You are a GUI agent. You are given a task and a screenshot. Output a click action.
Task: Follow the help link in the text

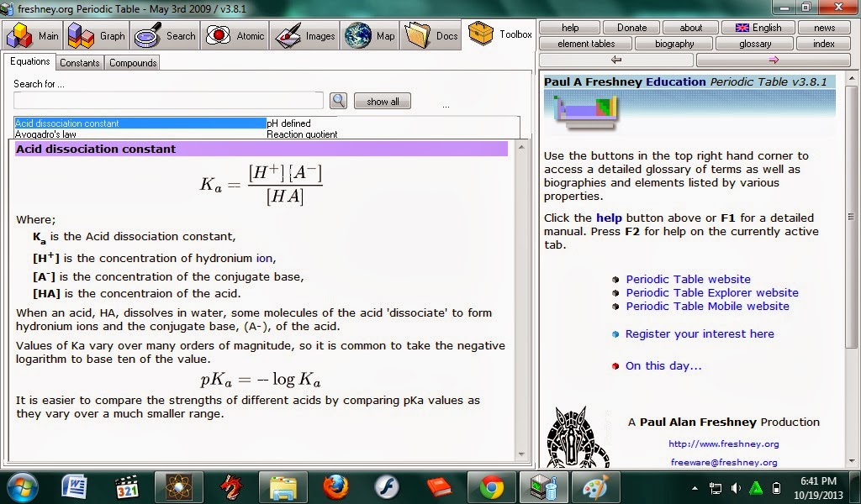pyautogui.click(x=609, y=218)
